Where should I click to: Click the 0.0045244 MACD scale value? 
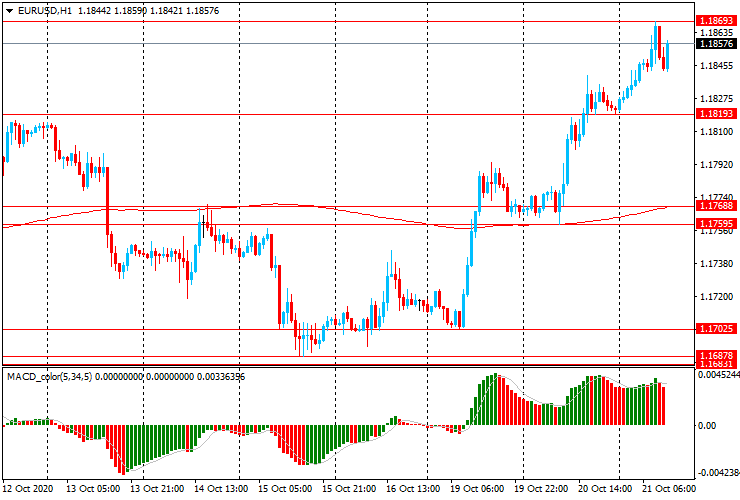click(x=719, y=375)
